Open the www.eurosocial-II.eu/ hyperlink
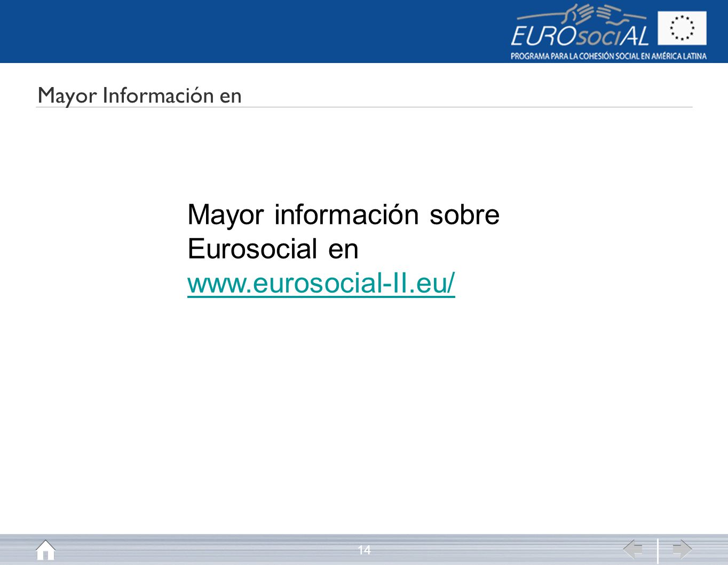 point(321,283)
